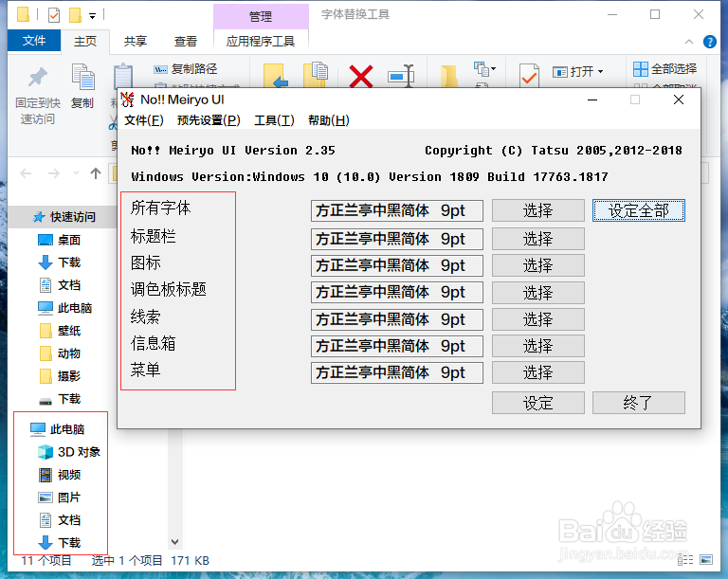Open the Tools(T) menu

[x=274, y=120]
